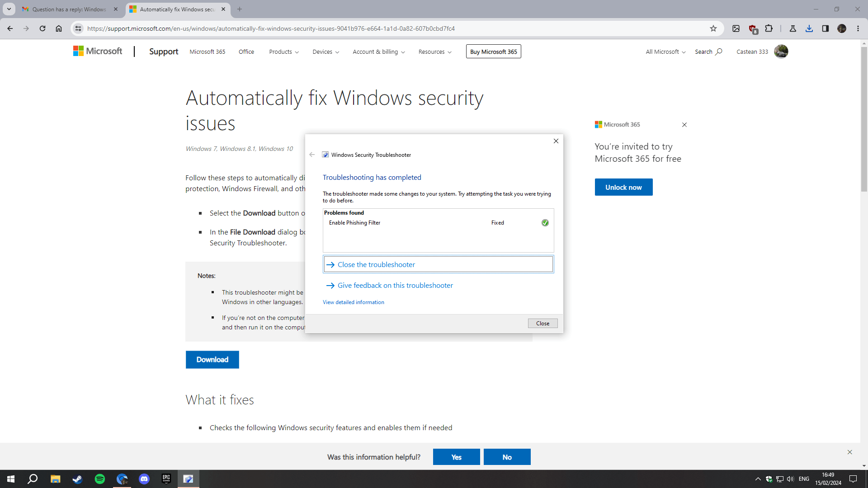Viewport: 868px width, 488px height.
Task: Open Spotify from the taskbar
Action: 100,479
